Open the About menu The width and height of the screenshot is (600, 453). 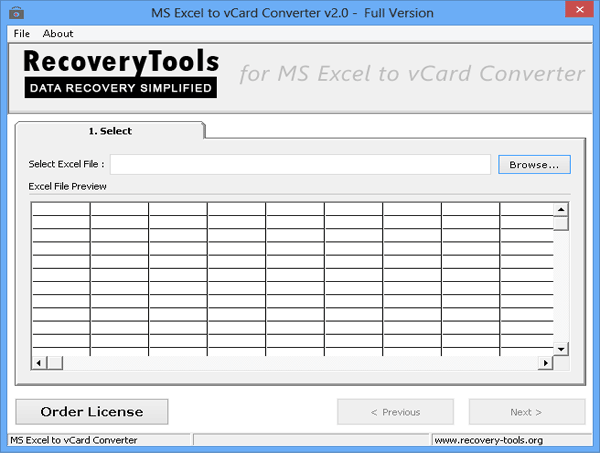pyautogui.click(x=58, y=34)
